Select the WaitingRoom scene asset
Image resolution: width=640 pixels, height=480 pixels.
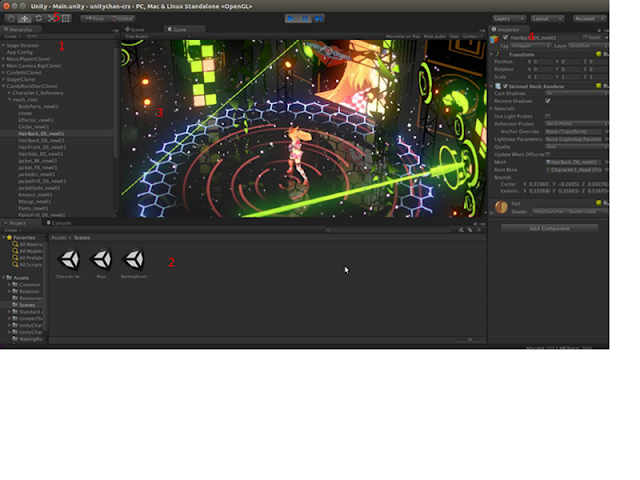(134, 262)
